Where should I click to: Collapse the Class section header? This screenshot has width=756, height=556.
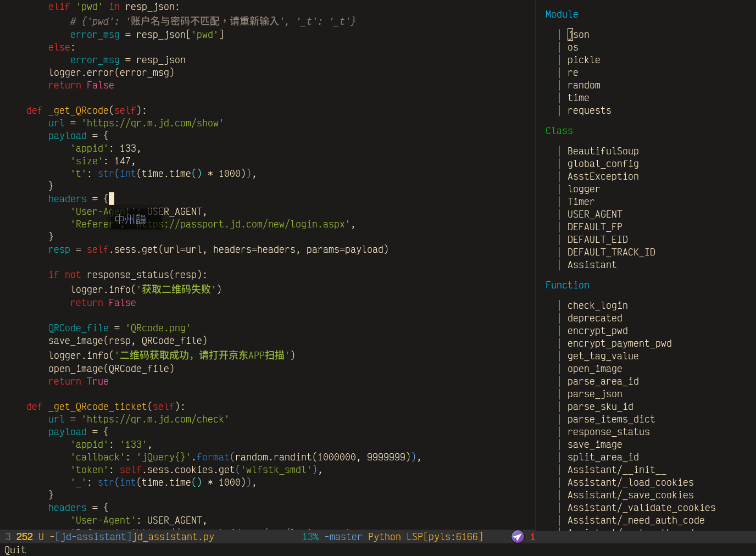click(559, 131)
